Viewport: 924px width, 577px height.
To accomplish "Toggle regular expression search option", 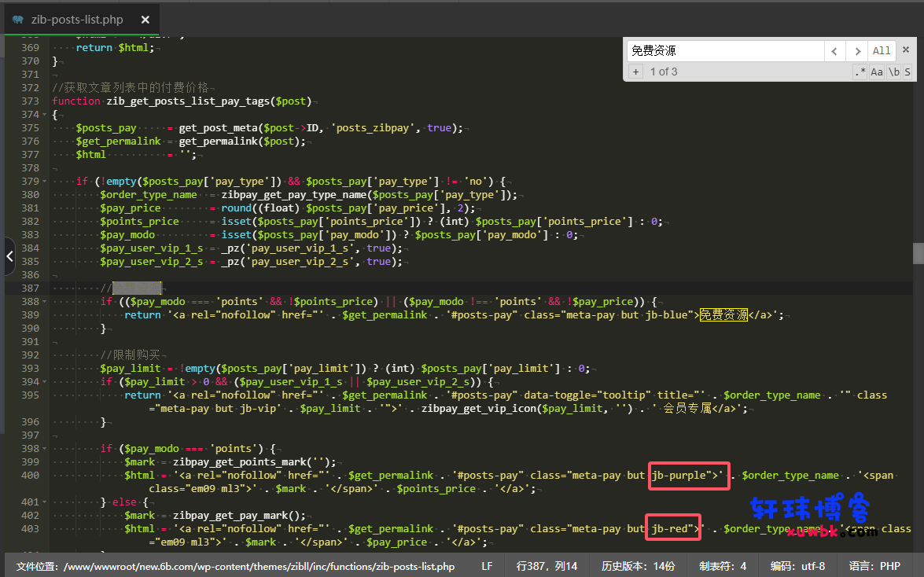I will pyautogui.click(x=860, y=72).
